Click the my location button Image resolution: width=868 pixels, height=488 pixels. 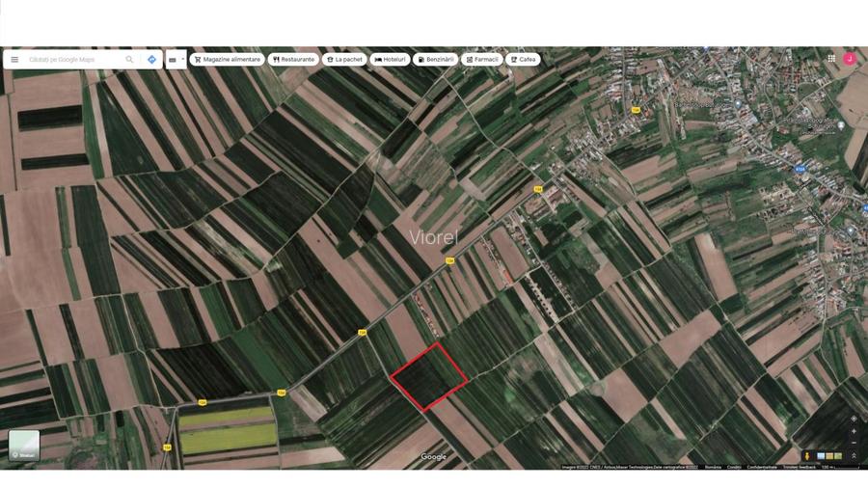854,420
